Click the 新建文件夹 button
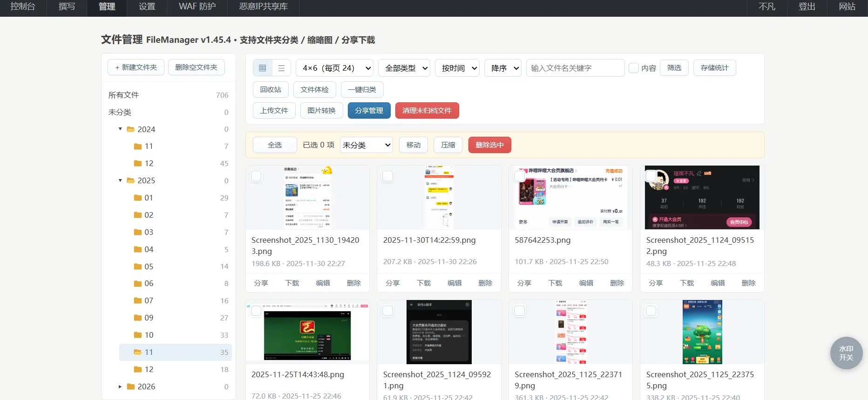The width and height of the screenshot is (868, 400). tap(136, 67)
